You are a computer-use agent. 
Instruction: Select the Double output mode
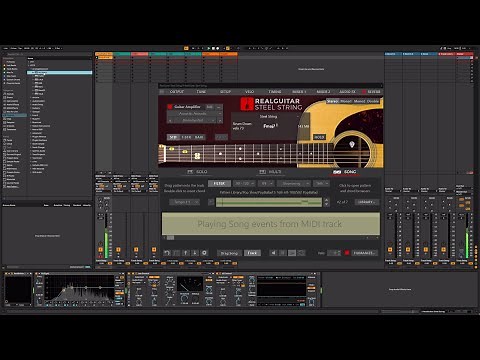click(x=373, y=101)
